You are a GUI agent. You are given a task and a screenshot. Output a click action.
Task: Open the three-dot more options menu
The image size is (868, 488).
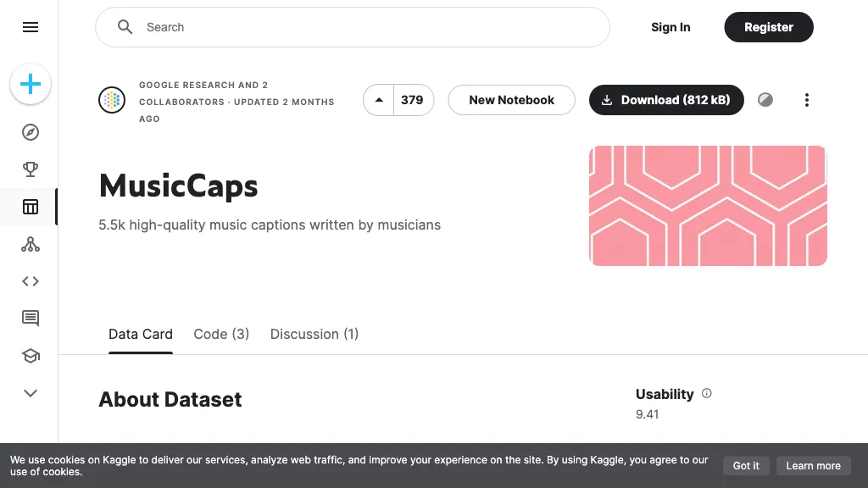pos(806,100)
